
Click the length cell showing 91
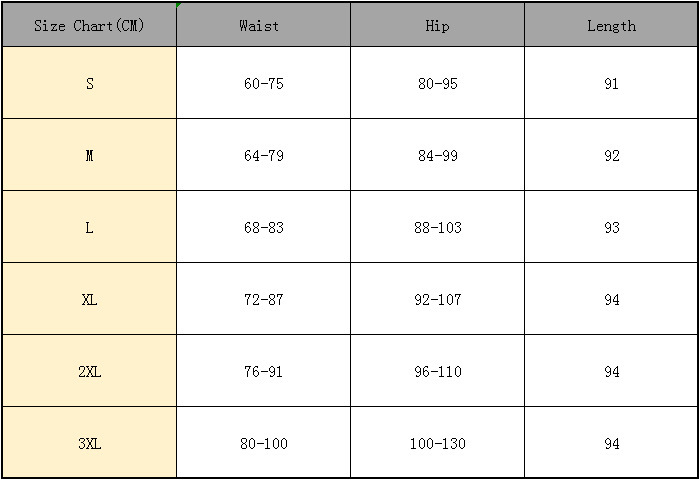(x=611, y=84)
